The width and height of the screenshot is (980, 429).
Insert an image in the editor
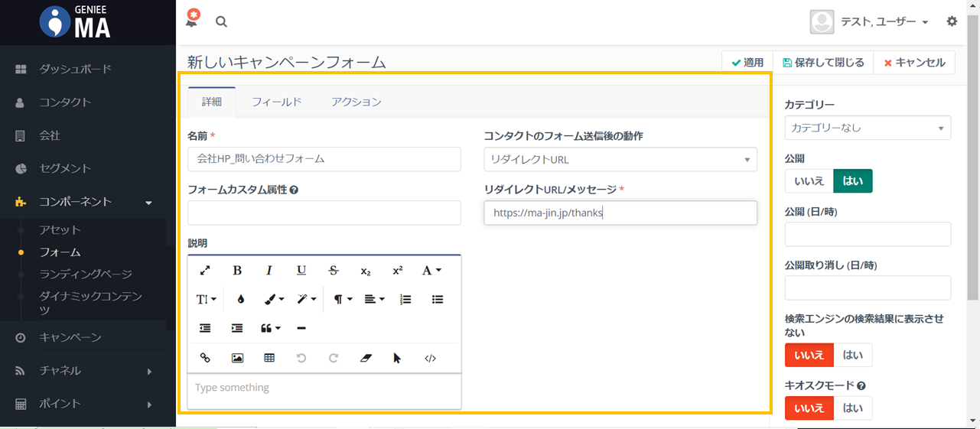pos(237,358)
